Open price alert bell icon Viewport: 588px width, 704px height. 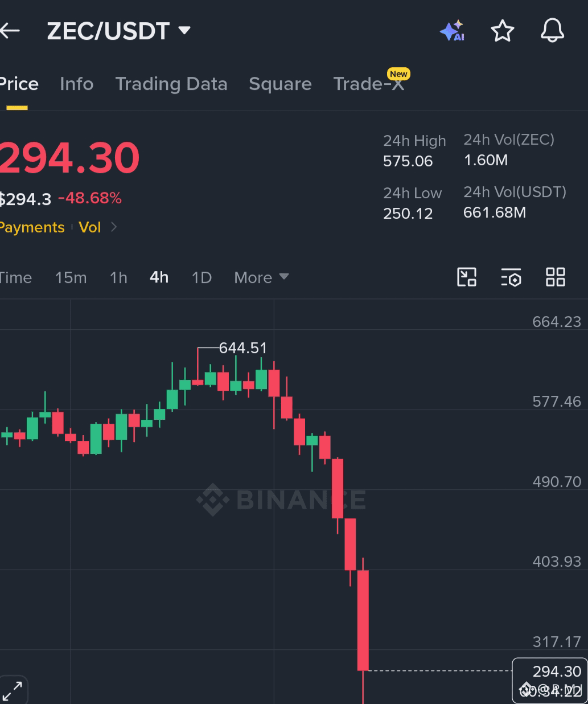point(552,30)
